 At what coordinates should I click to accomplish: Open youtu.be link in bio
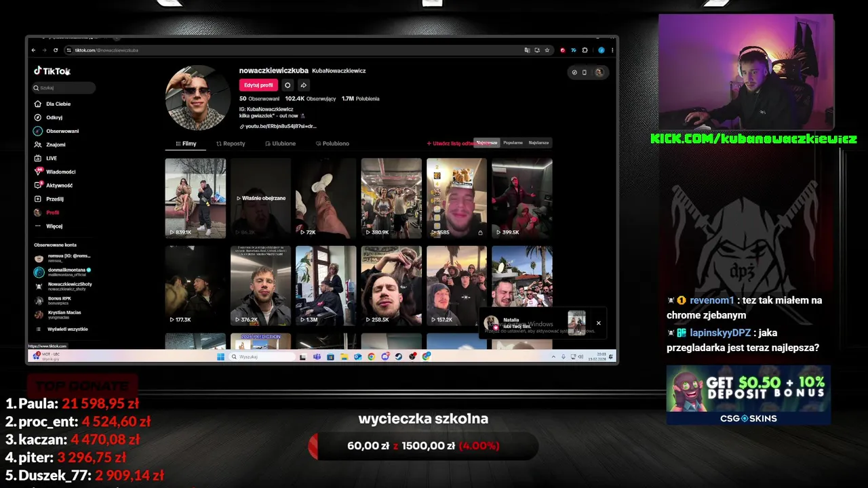click(279, 126)
